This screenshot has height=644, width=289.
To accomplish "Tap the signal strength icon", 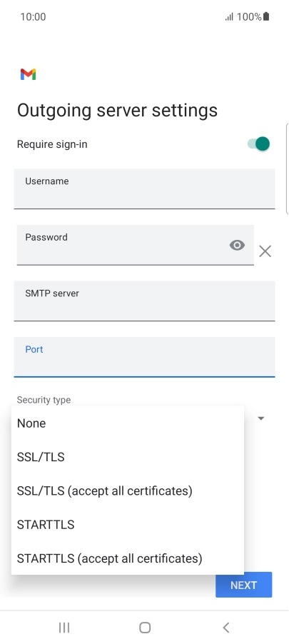I will pos(229,17).
